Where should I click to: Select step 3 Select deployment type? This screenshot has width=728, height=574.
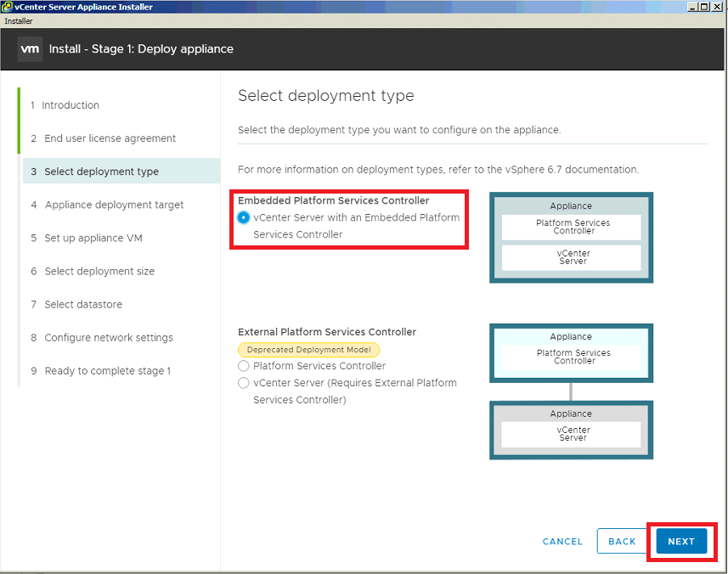pyautogui.click(x=121, y=172)
